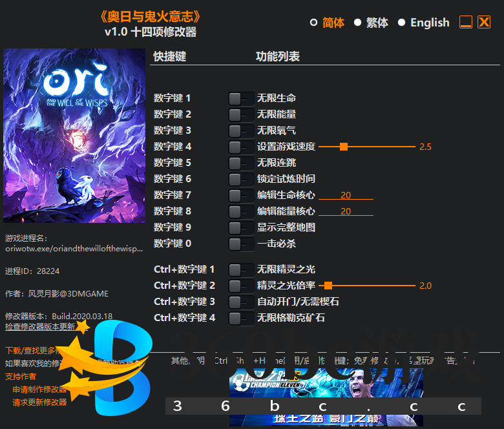This screenshot has height=429, width=504.
Task: Click 请求更新修改器 link
Action: tap(39, 403)
